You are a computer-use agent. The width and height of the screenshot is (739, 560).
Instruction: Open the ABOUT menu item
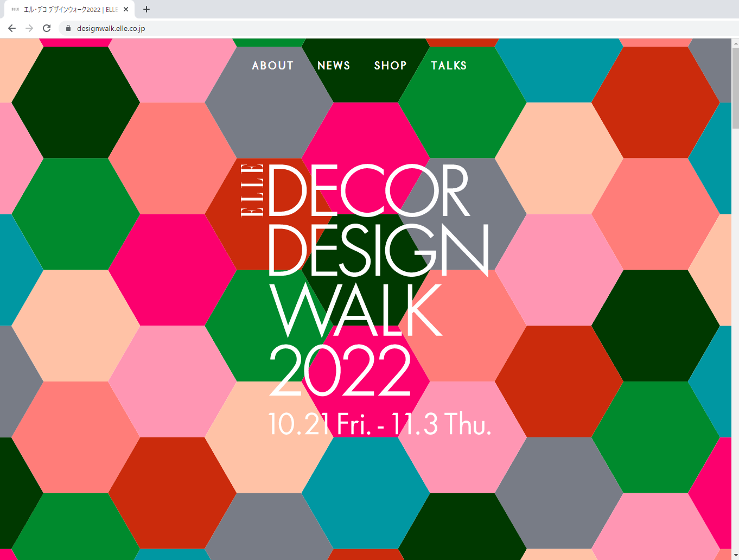(x=273, y=66)
